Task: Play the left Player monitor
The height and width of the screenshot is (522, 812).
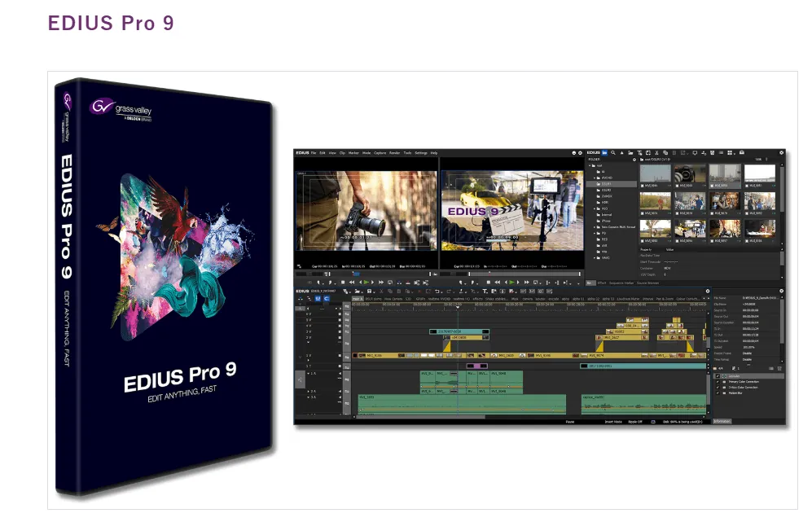Action: click(366, 283)
